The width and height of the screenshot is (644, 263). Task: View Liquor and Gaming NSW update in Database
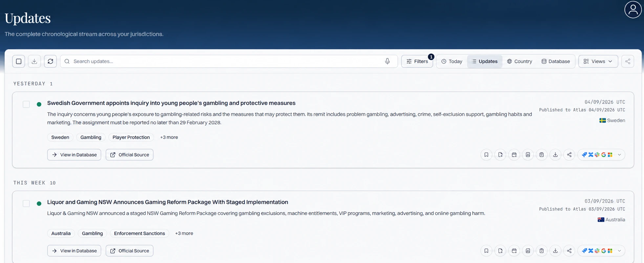tap(74, 251)
